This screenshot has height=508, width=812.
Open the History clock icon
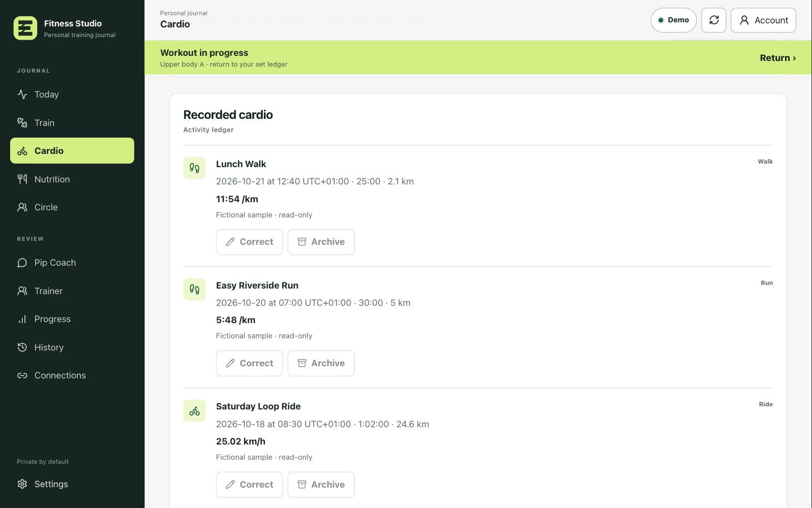[22, 347]
